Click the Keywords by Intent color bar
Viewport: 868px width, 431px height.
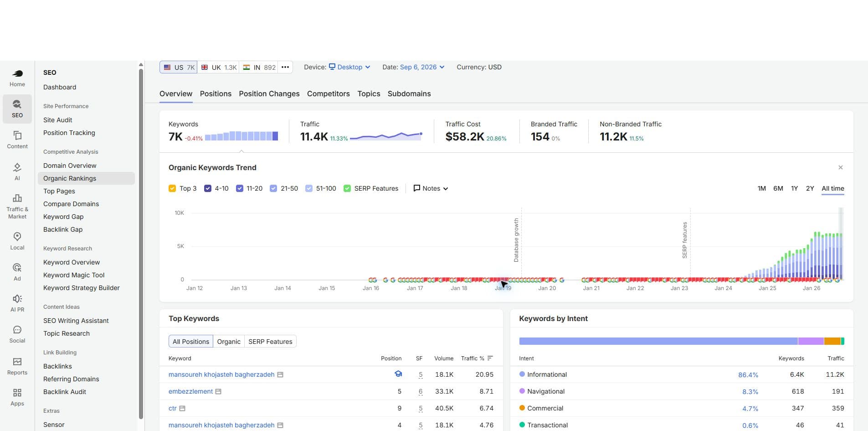click(x=682, y=341)
